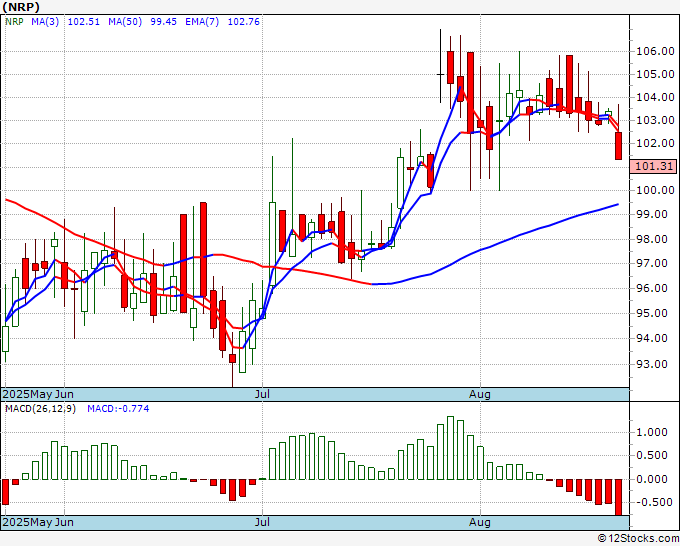Click the MA(3) indicator label
This screenshot has height=546, width=680.
pos(45,22)
